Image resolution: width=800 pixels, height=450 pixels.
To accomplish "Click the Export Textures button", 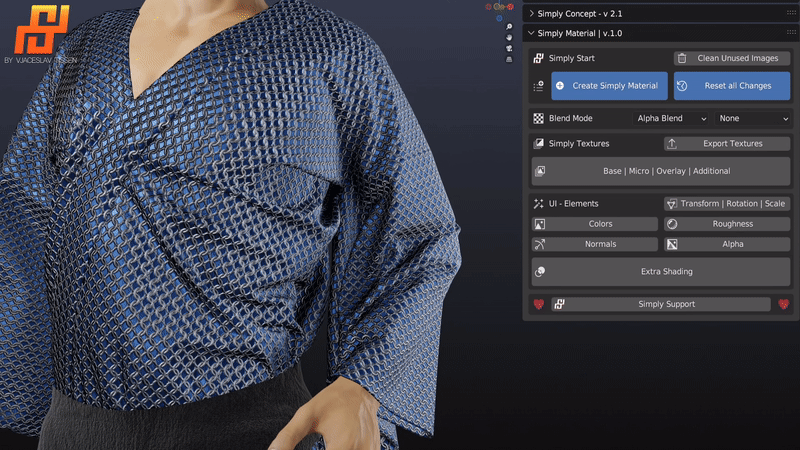I will (727, 144).
